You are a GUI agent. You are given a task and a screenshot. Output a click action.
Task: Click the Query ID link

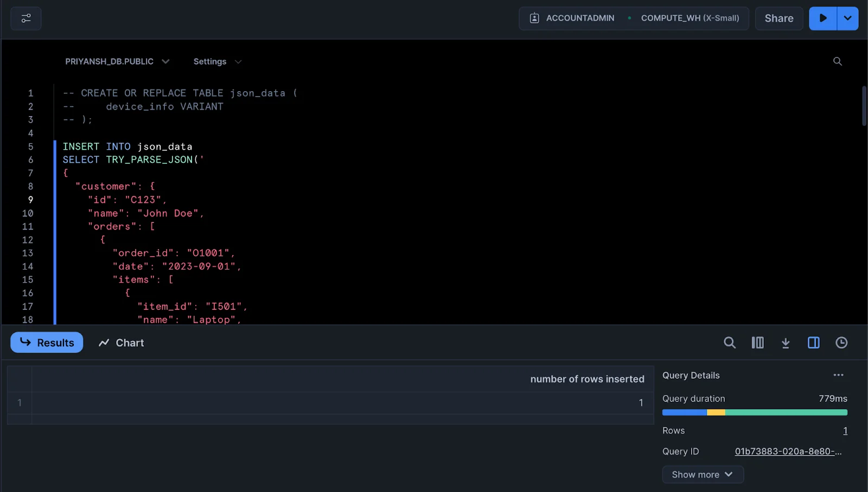click(788, 452)
